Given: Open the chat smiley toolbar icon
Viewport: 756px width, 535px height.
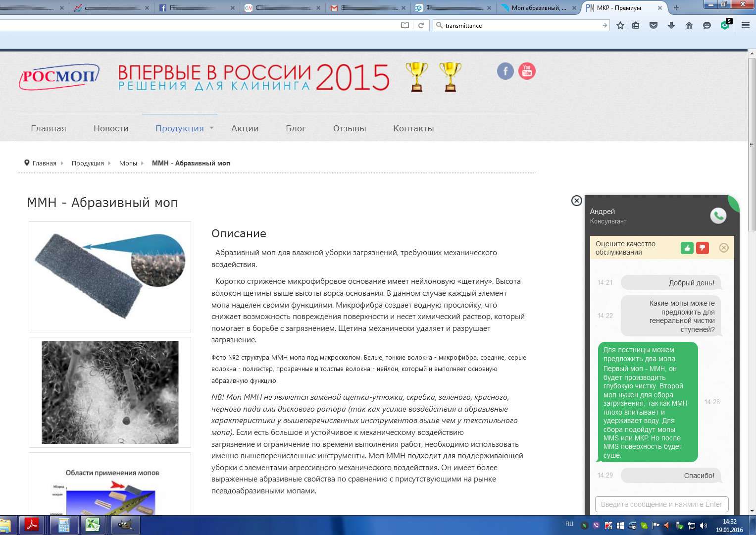Looking at the screenshot, I should (707, 25).
